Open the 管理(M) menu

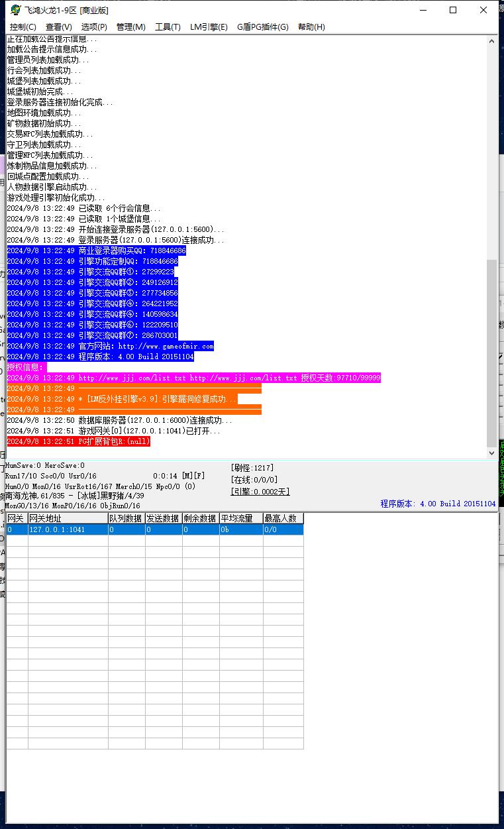pyautogui.click(x=130, y=27)
